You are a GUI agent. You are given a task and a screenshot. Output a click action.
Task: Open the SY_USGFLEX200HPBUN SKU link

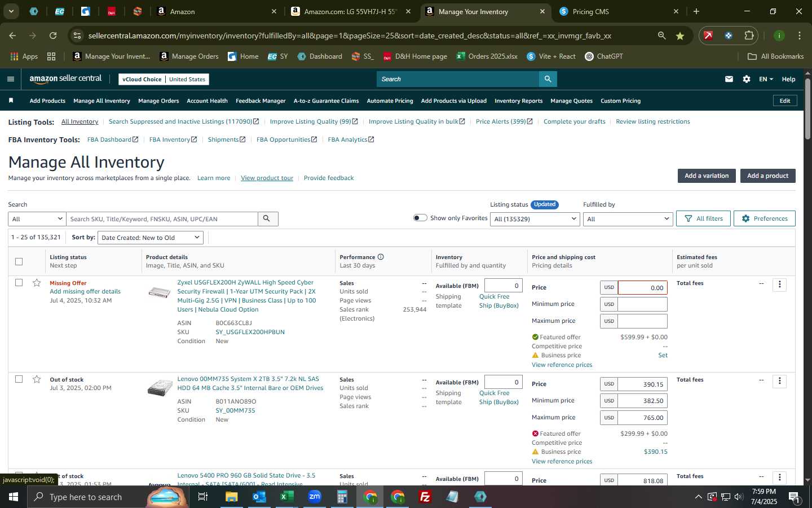tap(250, 332)
